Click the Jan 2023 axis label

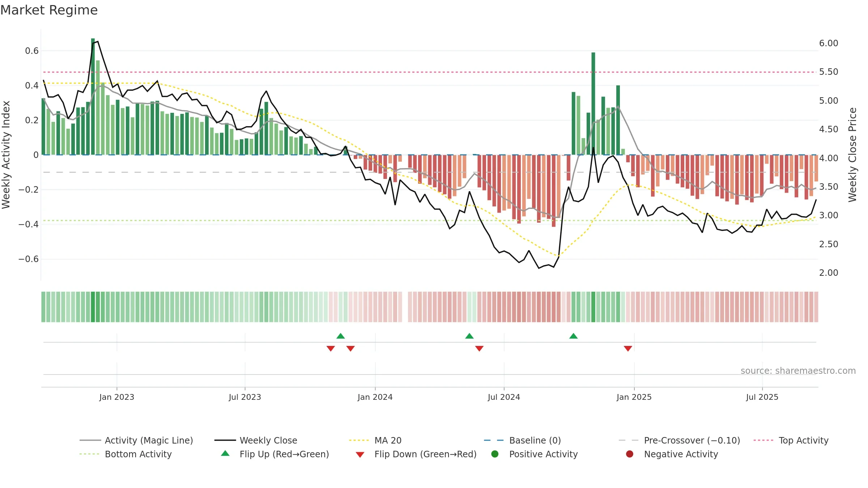click(x=117, y=397)
